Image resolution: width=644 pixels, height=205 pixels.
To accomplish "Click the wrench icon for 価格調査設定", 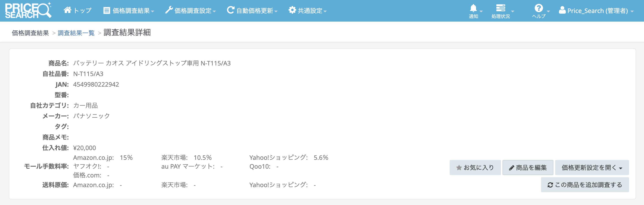I will (169, 10).
